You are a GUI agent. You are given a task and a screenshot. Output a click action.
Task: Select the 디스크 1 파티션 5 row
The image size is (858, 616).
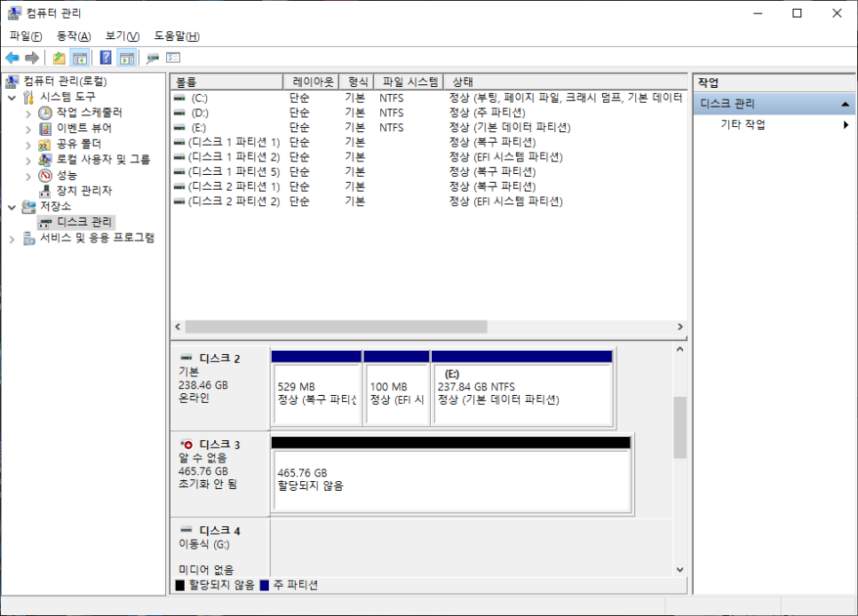[429, 172]
